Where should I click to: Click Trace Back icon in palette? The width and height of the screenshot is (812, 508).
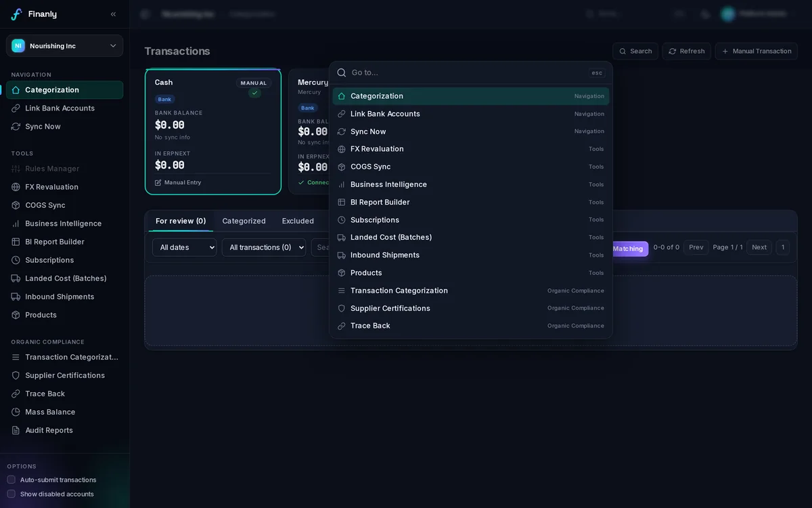tap(342, 326)
